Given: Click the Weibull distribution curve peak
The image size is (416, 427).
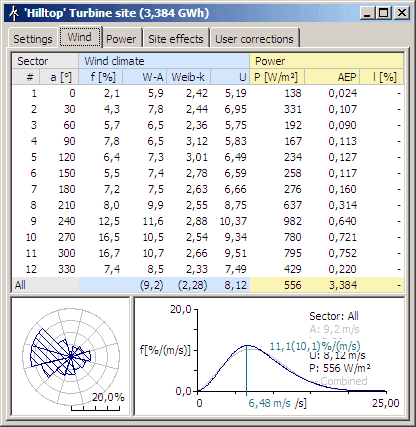Looking at the screenshot, I should [247, 346].
